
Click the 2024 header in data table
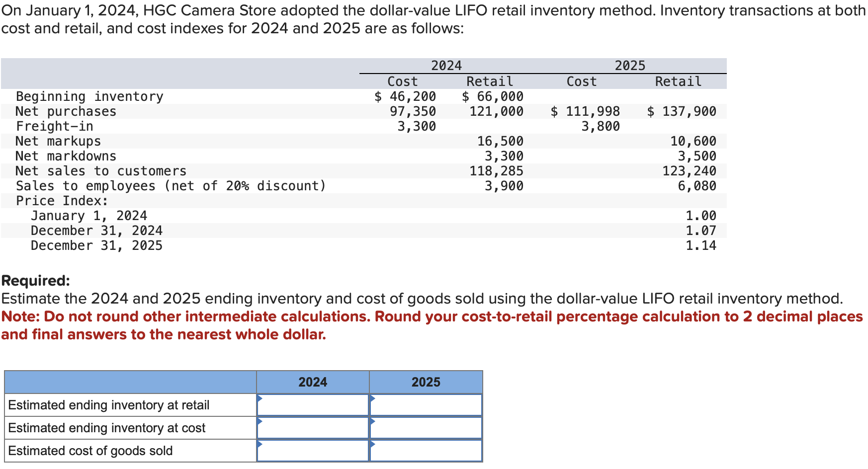click(x=446, y=66)
